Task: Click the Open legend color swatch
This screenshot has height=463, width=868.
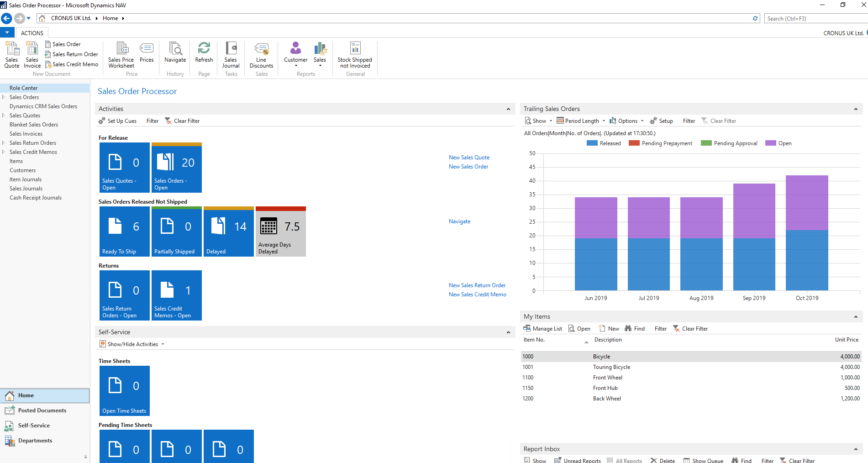Action: coord(770,143)
